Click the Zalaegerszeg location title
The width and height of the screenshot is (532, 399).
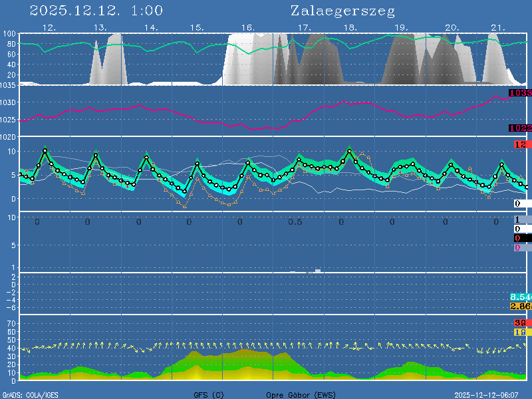(342, 11)
